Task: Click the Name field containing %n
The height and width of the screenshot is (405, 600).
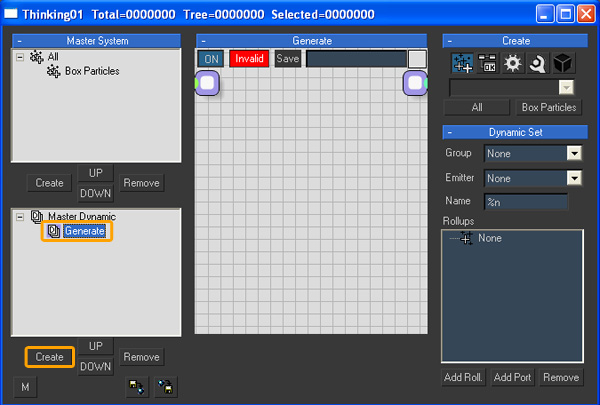Action: (526, 201)
